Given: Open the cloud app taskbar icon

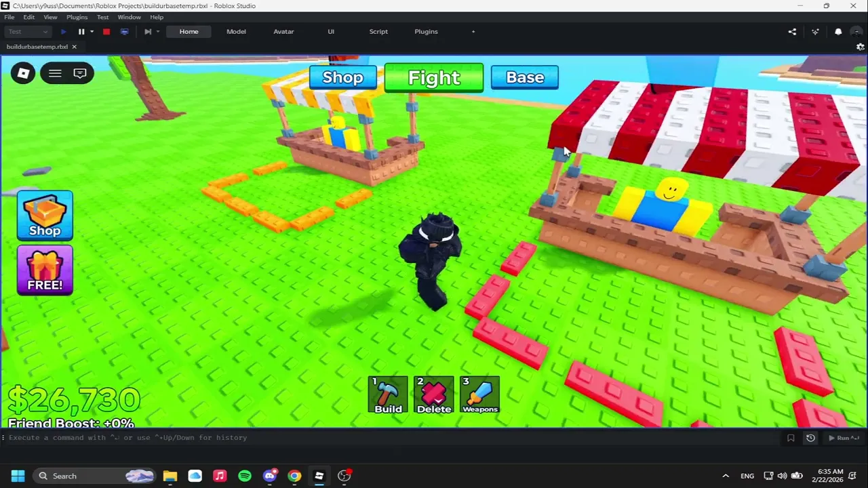Looking at the screenshot, I should [195, 476].
